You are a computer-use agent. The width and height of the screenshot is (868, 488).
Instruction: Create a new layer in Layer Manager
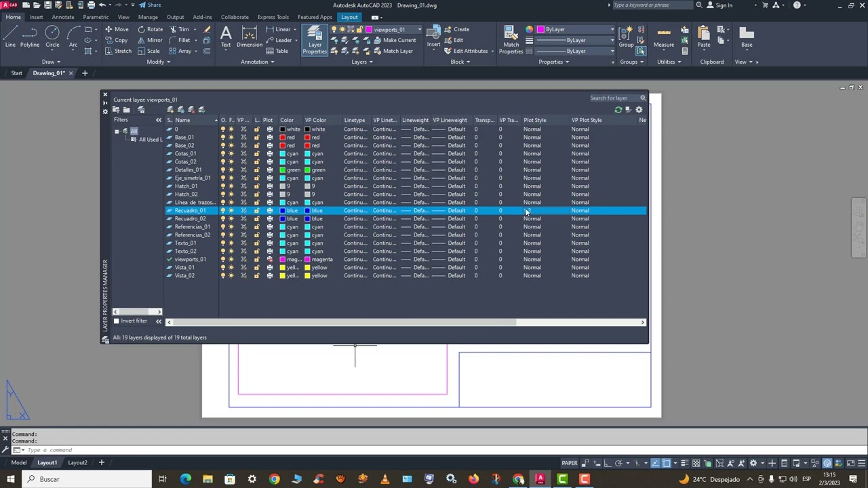coord(170,110)
